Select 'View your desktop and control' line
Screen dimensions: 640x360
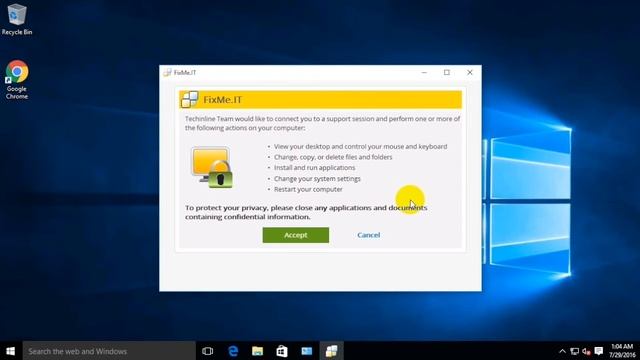tap(360, 146)
